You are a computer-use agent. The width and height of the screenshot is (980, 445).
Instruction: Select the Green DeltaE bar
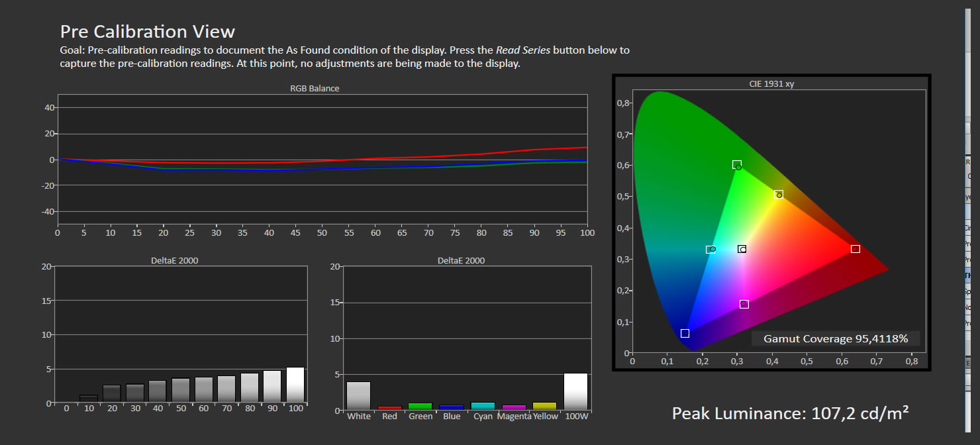[x=420, y=407]
